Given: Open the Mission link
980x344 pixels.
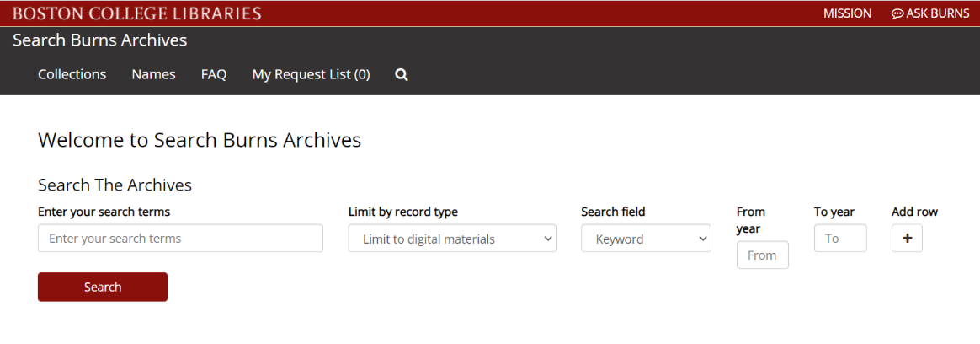Looking at the screenshot, I should pos(848,13).
